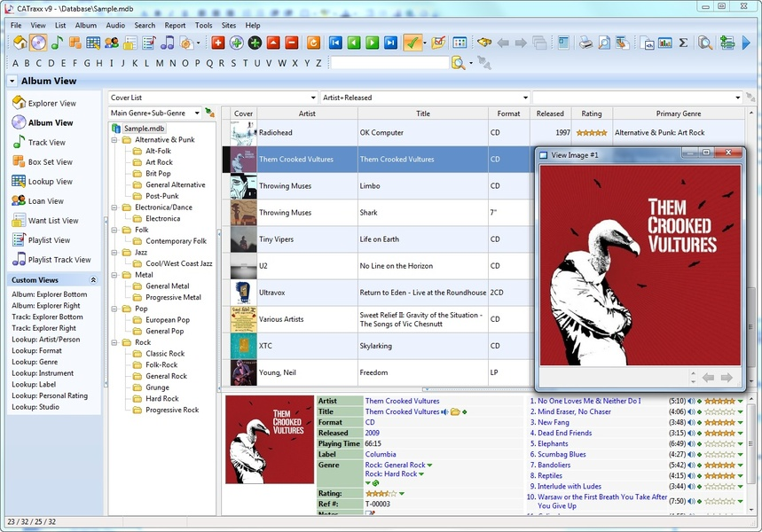
Task: Open the Print toolbar icon
Action: coord(584,42)
